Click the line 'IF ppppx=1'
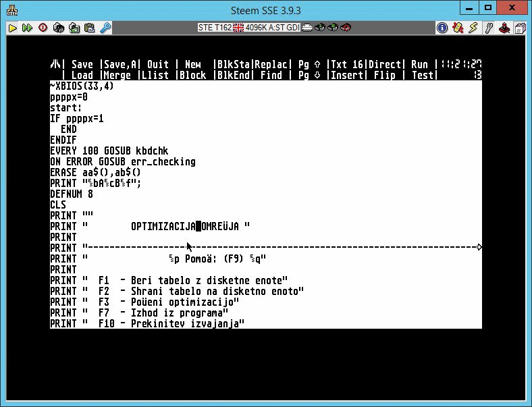The width and height of the screenshot is (532, 407). click(x=77, y=118)
